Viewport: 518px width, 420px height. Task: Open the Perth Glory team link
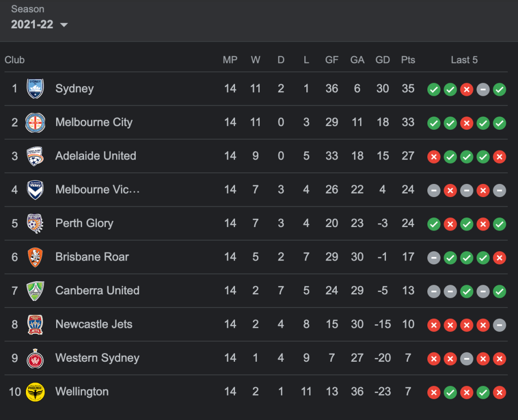[84, 223]
